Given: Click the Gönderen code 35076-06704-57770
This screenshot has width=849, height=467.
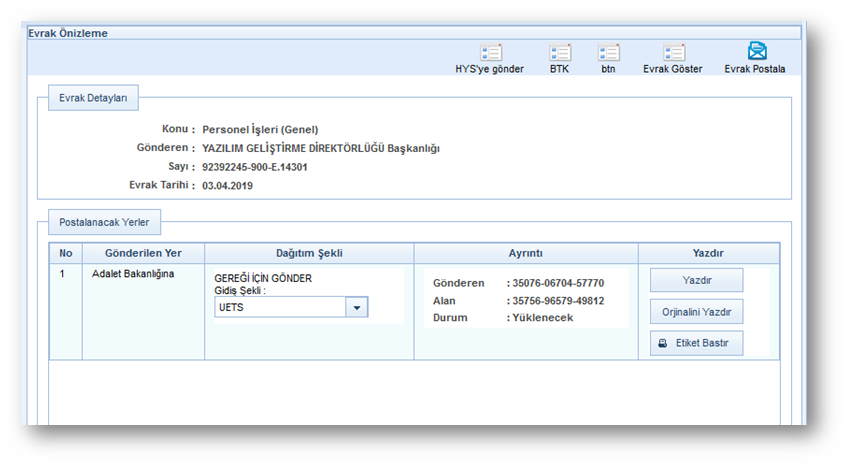Looking at the screenshot, I should (x=558, y=284).
